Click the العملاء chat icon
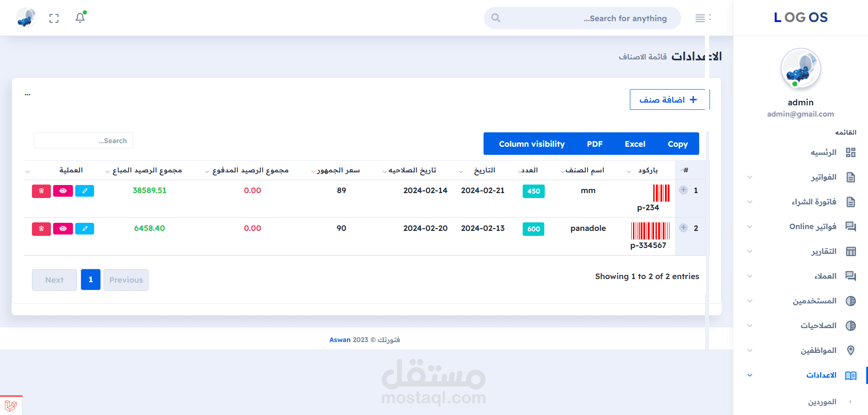868x415 pixels. point(850,276)
